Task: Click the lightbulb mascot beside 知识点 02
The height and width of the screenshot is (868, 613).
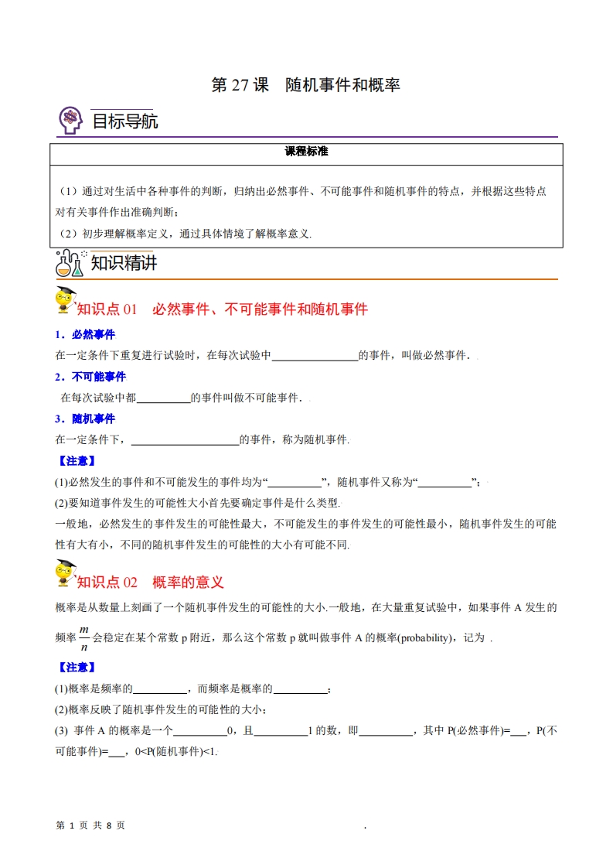Action: click(x=63, y=574)
